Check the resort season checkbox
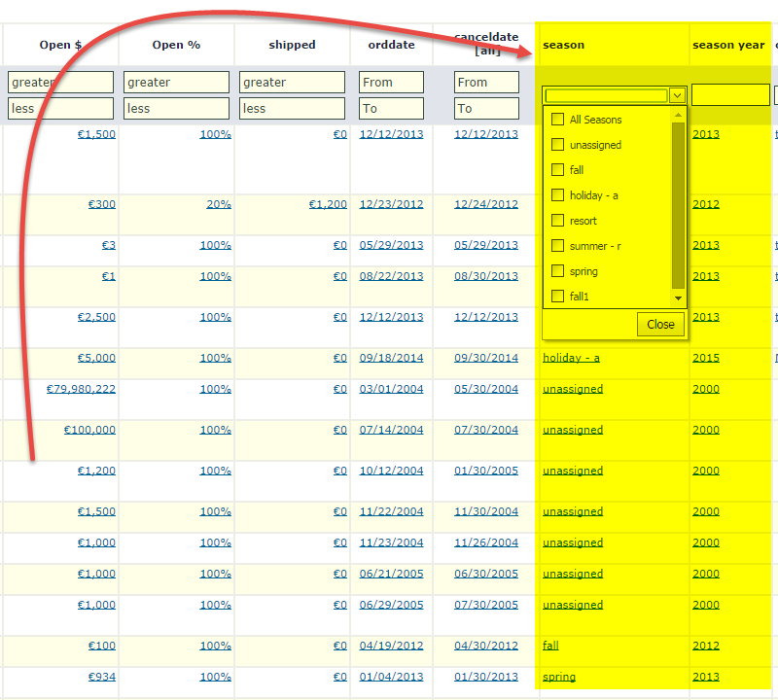778x700 pixels. 557,221
